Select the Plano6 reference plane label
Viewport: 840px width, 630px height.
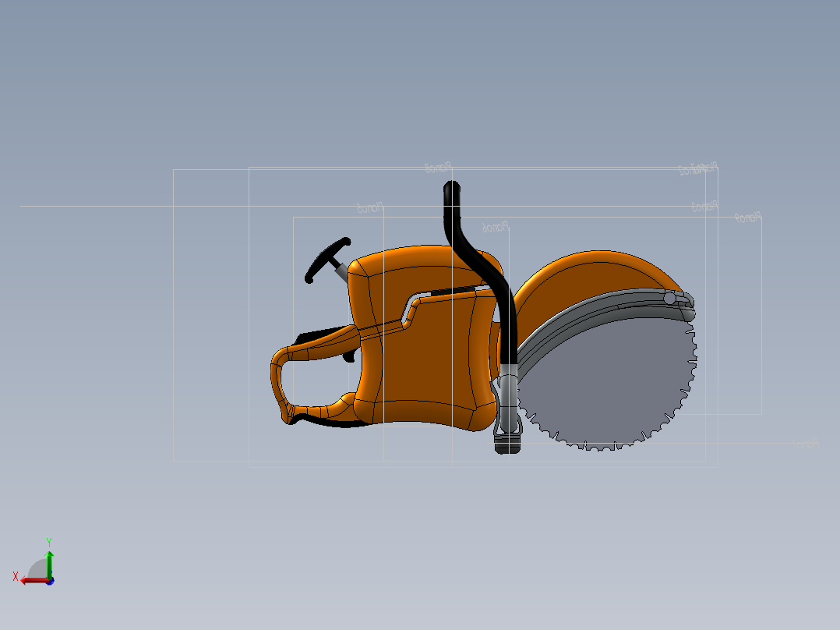pyautogui.click(x=495, y=225)
